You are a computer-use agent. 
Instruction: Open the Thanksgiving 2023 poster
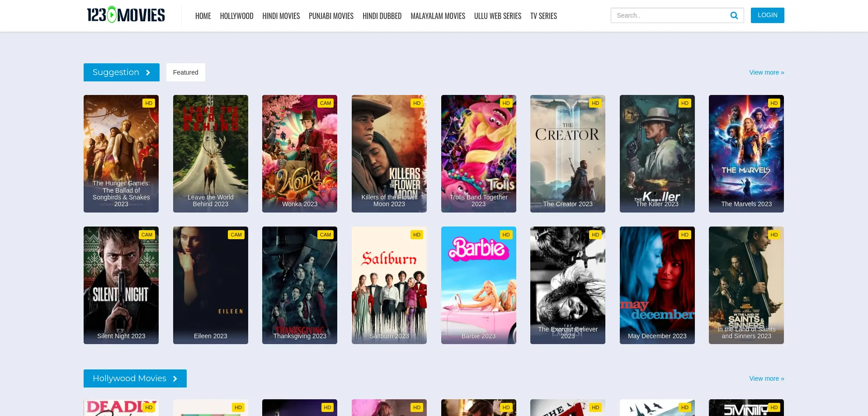(x=300, y=285)
